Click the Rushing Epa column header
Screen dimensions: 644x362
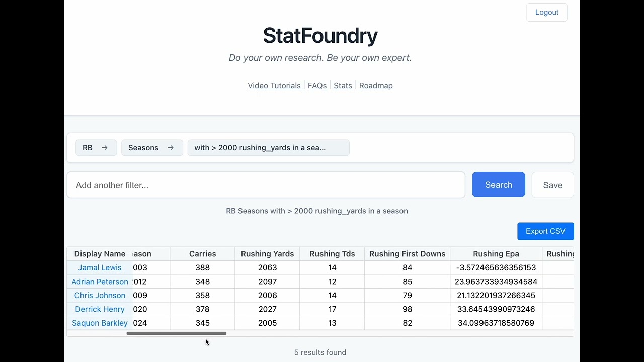496,254
